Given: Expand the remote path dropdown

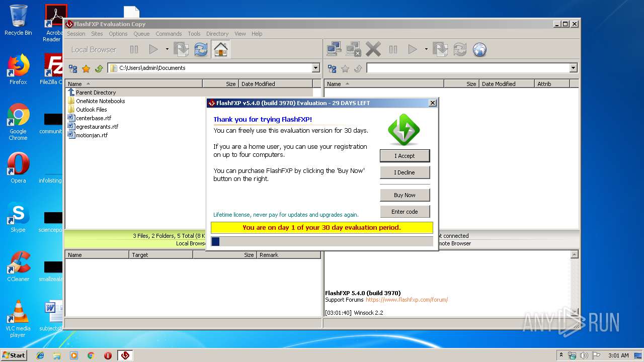Looking at the screenshot, I should pyautogui.click(x=573, y=68).
